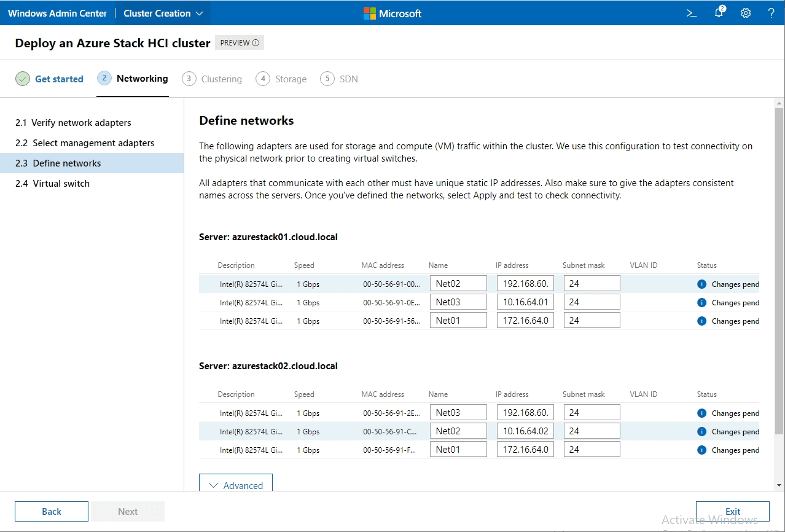Edit the IP address field showing 10.16.64.01
The width and height of the screenshot is (785, 532).
(525, 301)
